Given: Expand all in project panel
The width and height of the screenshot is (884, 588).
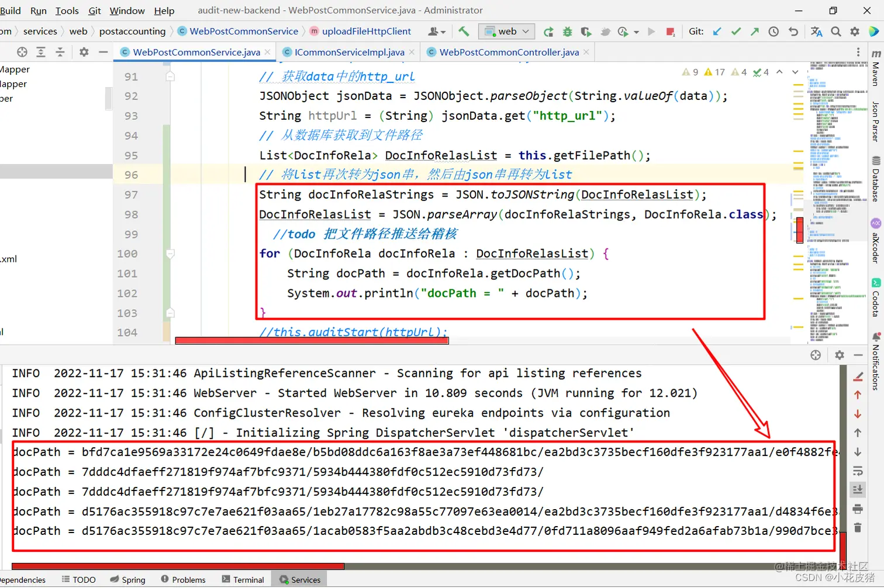Looking at the screenshot, I should coord(41,52).
